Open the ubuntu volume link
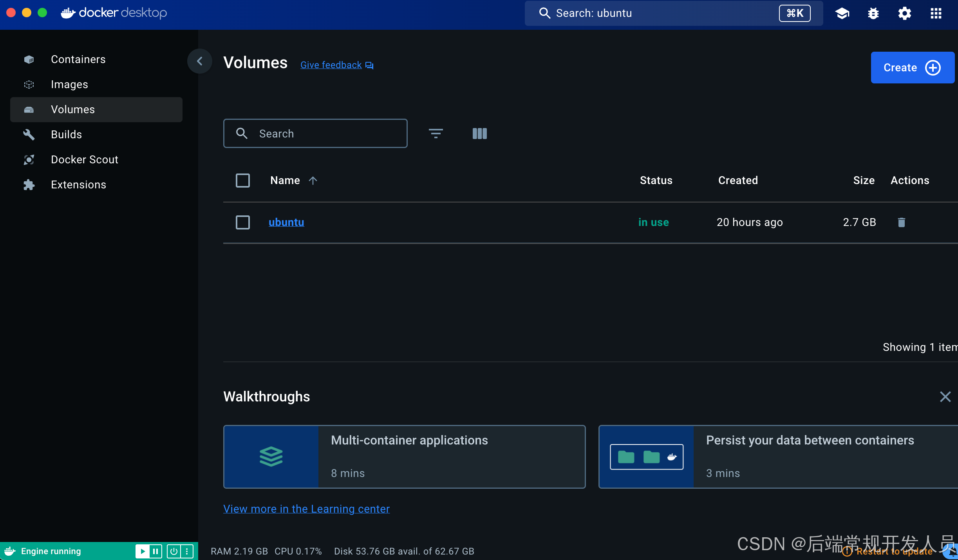Screen dimensions: 958x560 286,222
